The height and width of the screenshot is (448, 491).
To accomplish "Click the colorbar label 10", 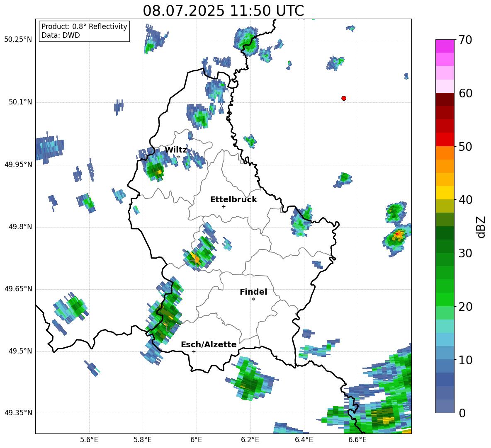I will click(x=466, y=360).
